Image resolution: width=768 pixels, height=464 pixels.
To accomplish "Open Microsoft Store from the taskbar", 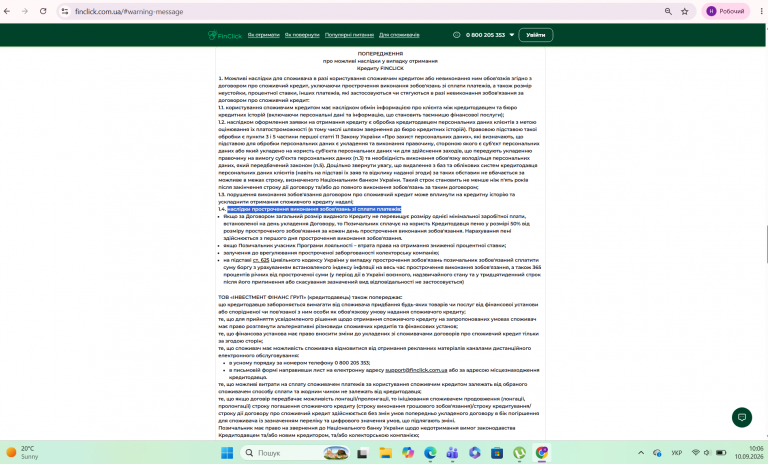I will (x=497, y=453).
